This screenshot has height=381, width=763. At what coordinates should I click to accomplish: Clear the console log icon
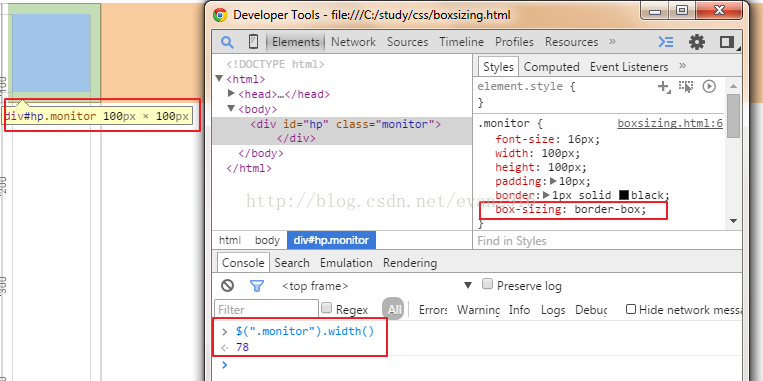point(227,286)
